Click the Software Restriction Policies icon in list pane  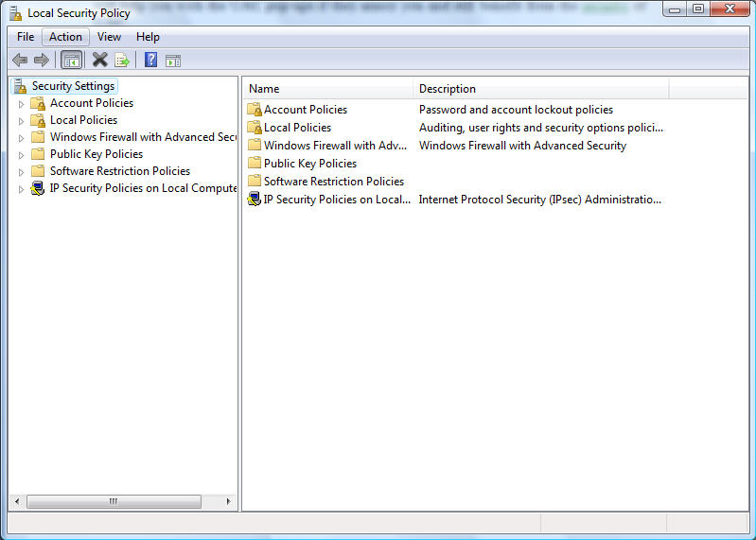(x=255, y=182)
